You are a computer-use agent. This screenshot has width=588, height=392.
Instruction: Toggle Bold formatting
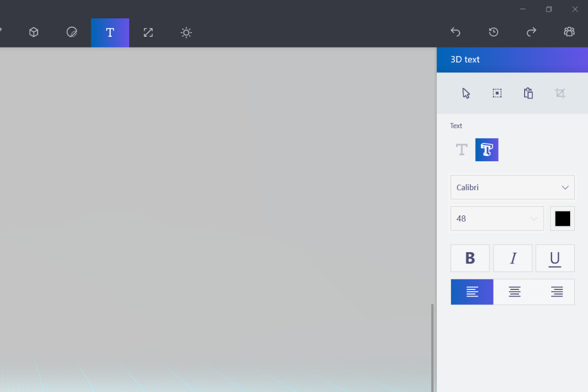(470, 258)
